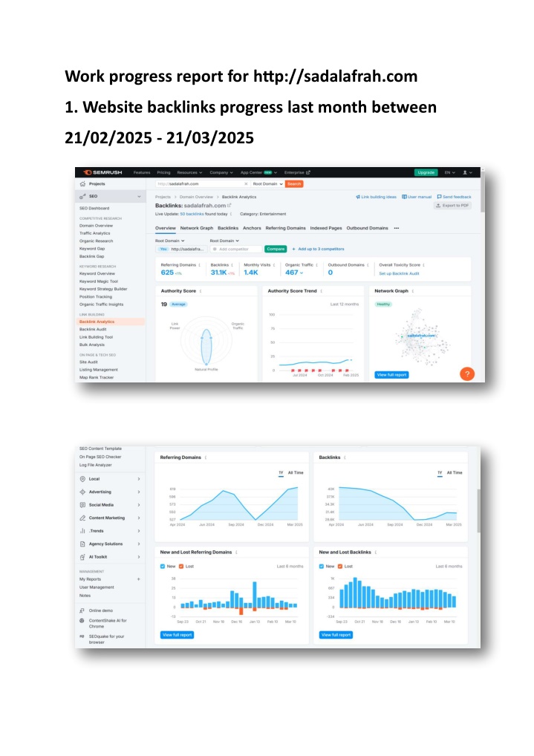The height and width of the screenshot is (756, 534).
Task: Toggle Lost checkbox in New and Lost Referring Domains
Action: [x=181, y=567]
